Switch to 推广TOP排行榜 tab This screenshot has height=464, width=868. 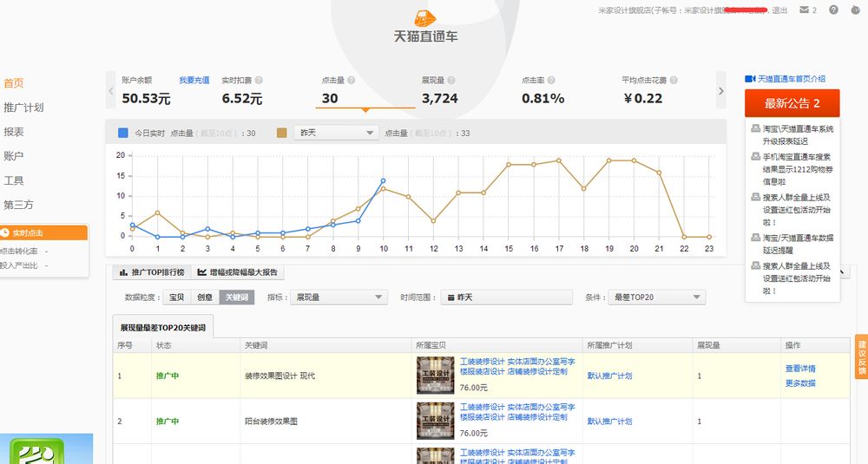(152, 272)
